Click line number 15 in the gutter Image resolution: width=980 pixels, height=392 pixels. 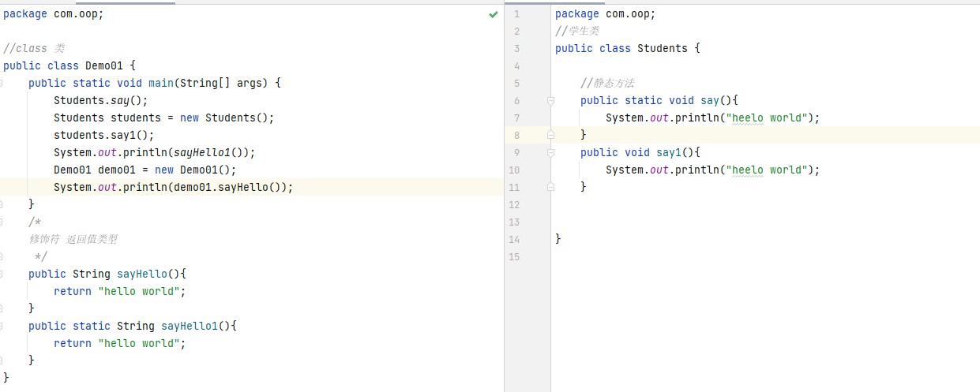coord(514,257)
